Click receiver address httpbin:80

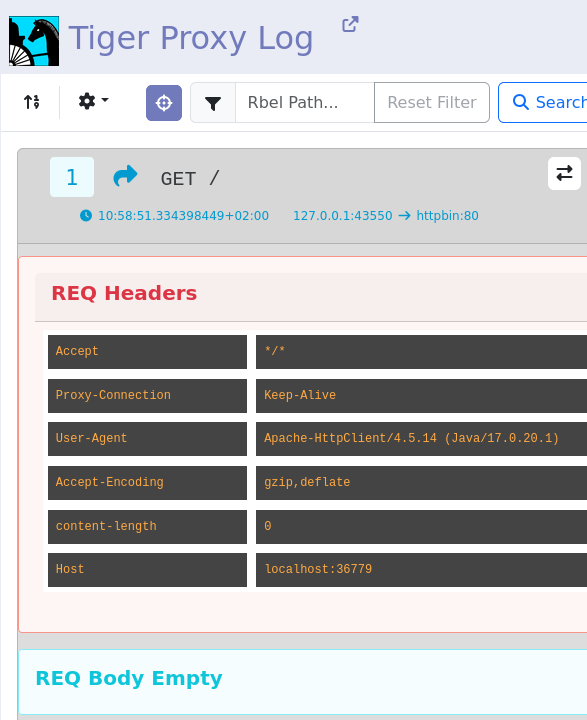pos(447,215)
